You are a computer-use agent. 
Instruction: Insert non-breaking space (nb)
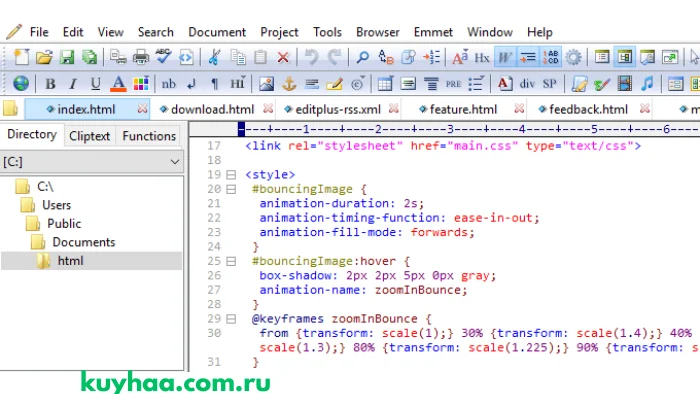point(169,83)
